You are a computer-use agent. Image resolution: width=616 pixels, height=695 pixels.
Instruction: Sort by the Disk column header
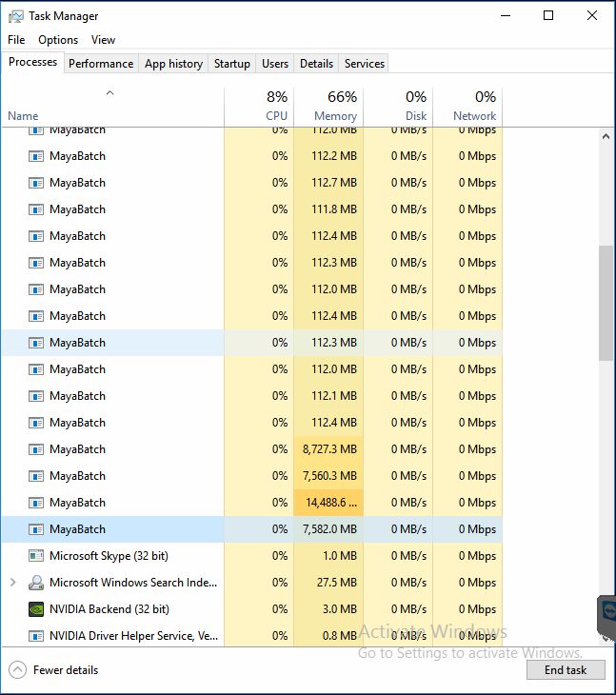click(398, 107)
